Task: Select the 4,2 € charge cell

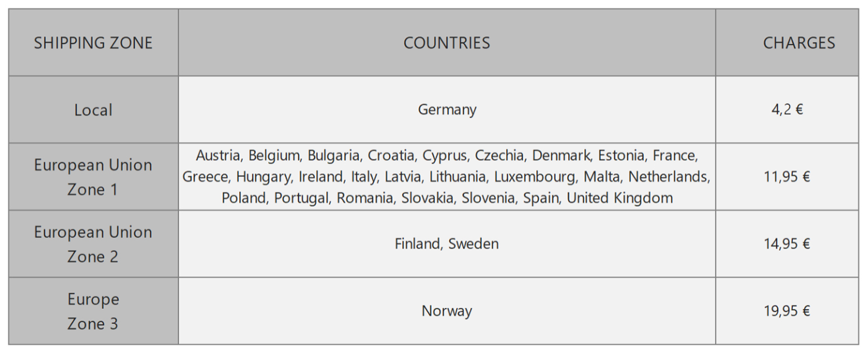Action: tap(787, 109)
